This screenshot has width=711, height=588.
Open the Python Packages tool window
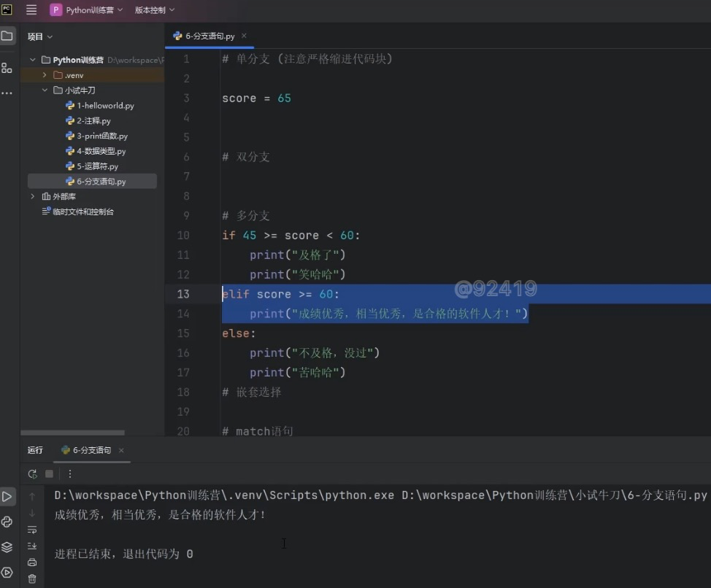(7, 547)
